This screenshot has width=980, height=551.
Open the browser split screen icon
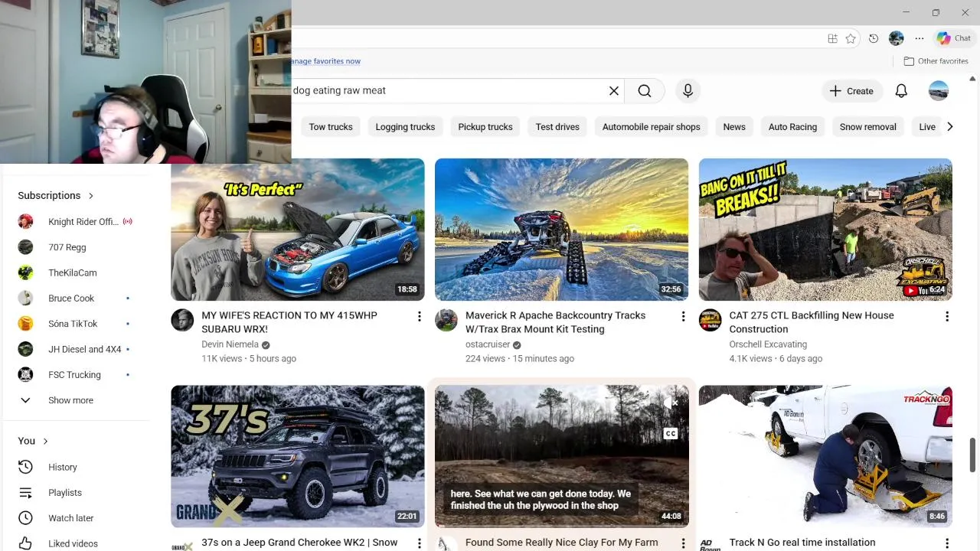point(832,39)
